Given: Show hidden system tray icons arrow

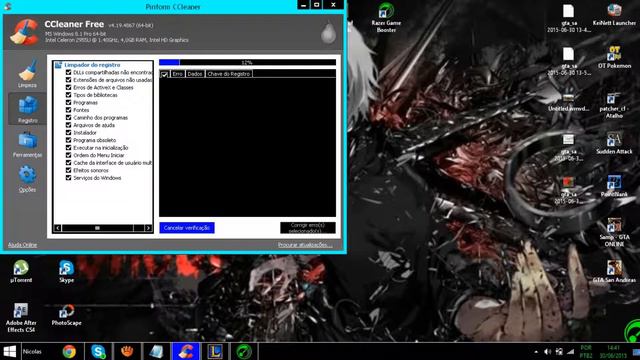Looking at the screenshot, I should (536, 351).
